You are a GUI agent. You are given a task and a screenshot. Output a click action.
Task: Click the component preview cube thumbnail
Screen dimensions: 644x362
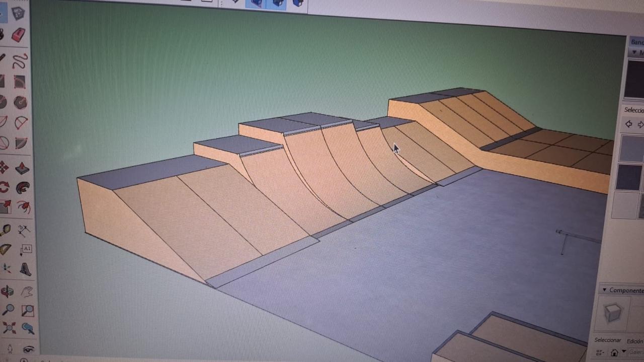pyautogui.click(x=613, y=314)
